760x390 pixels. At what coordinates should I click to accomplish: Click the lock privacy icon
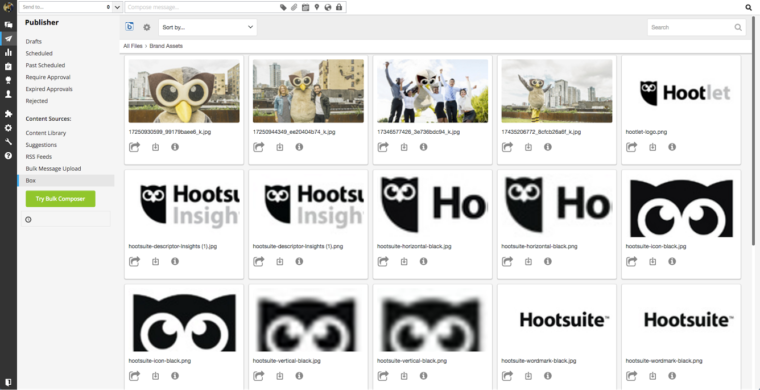(339, 7)
